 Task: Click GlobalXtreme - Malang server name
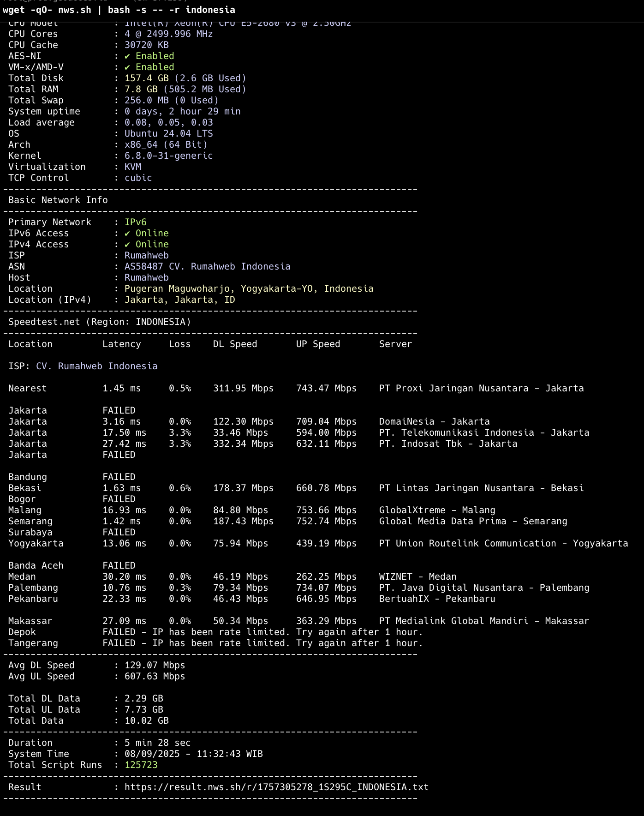click(437, 510)
